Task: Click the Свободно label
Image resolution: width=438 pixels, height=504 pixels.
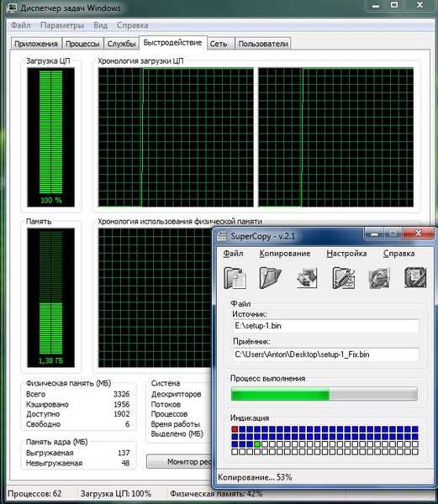Action: [x=43, y=424]
